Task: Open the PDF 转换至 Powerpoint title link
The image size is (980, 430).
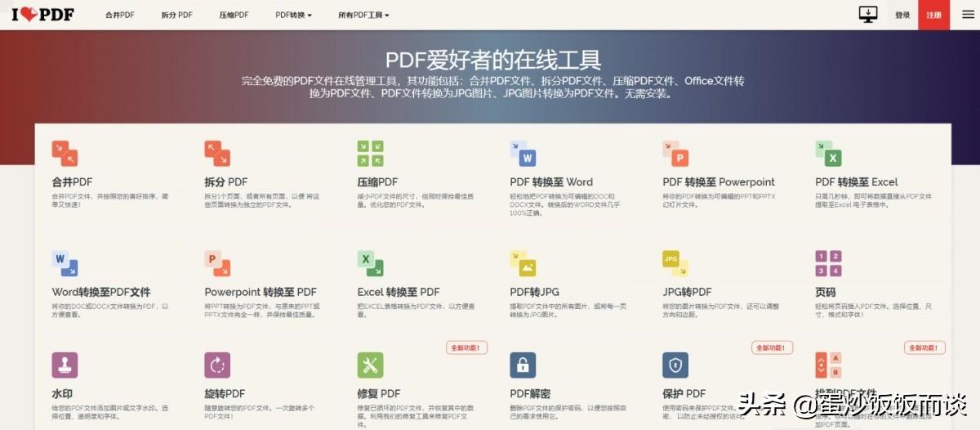Action: (719, 181)
